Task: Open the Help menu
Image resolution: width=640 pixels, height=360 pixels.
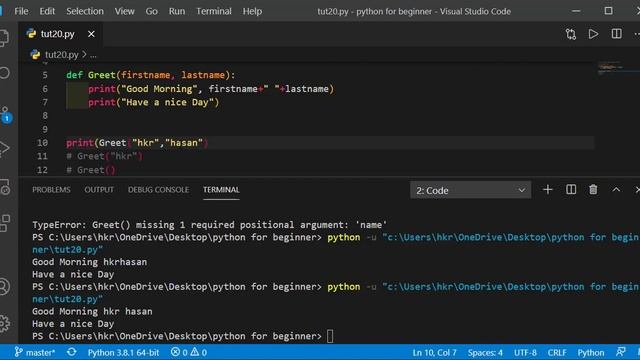Action: (252, 11)
